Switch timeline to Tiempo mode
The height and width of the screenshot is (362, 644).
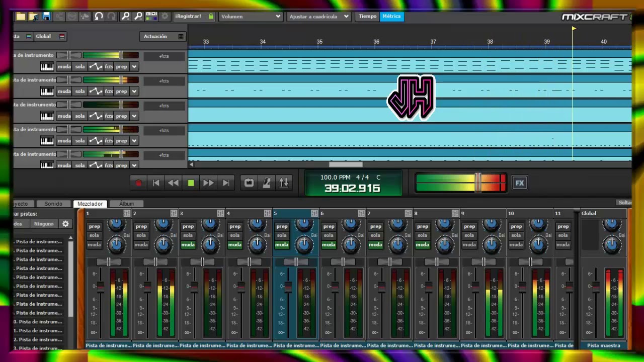367,16
